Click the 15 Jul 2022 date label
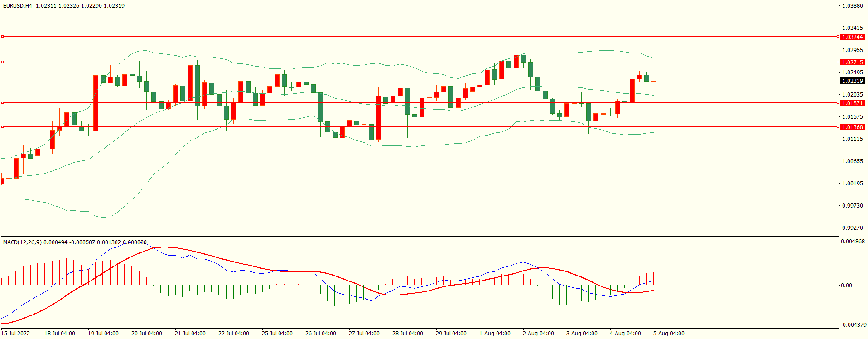This screenshot has height=339, width=868. click(15, 333)
